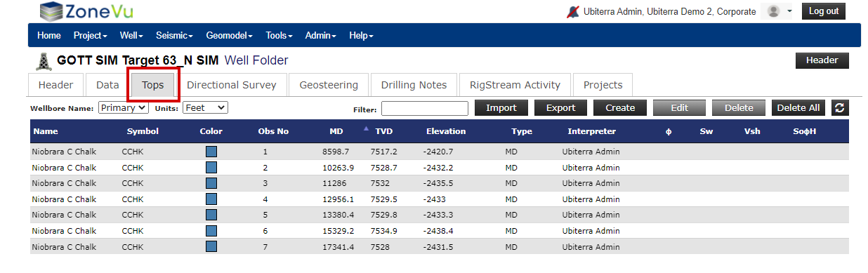Click the Import button
The image size is (868, 273).
(501, 108)
